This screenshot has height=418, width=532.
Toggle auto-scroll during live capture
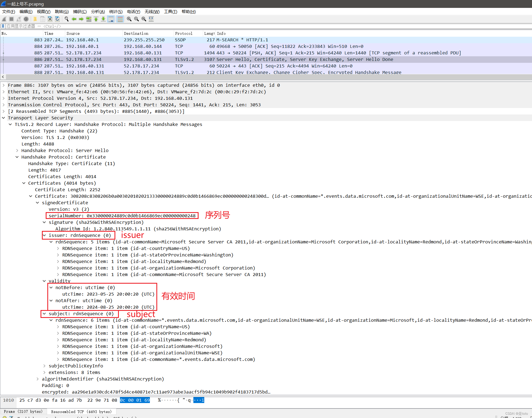point(111,19)
